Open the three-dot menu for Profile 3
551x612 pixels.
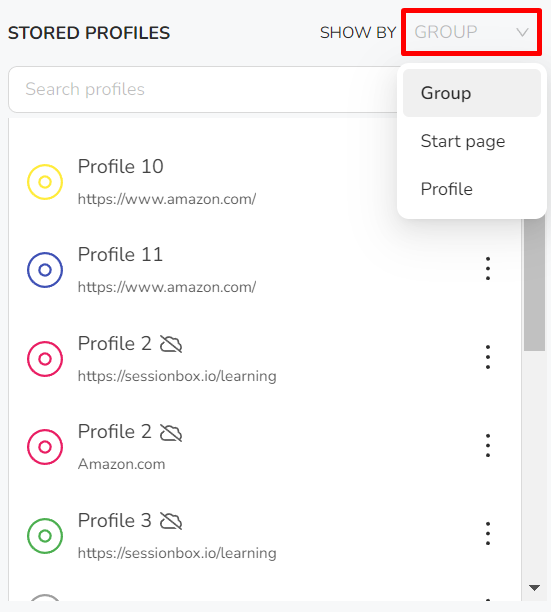(x=488, y=534)
